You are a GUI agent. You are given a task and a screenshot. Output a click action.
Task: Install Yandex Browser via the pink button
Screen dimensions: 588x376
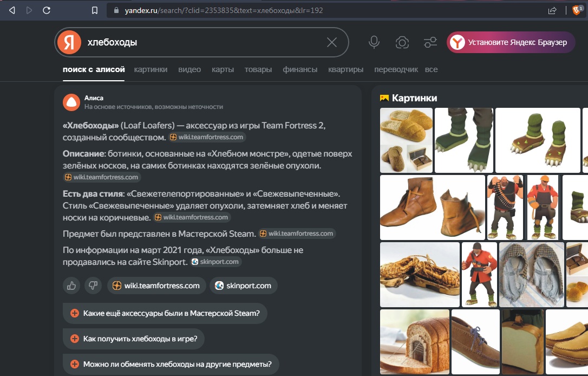coord(511,42)
